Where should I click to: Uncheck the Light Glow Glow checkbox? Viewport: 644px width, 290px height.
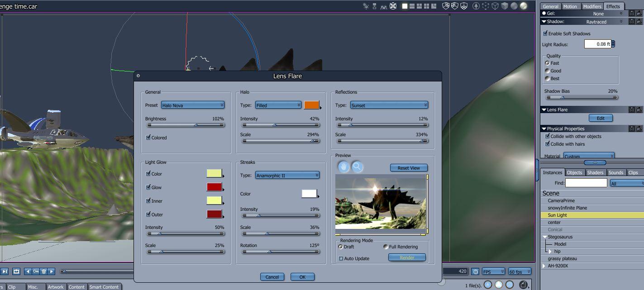[x=148, y=187]
